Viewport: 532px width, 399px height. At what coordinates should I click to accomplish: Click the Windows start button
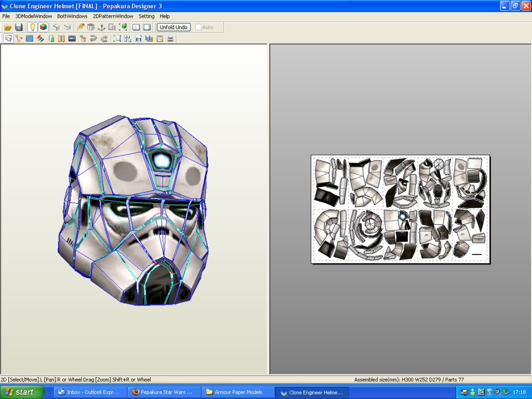[22, 392]
